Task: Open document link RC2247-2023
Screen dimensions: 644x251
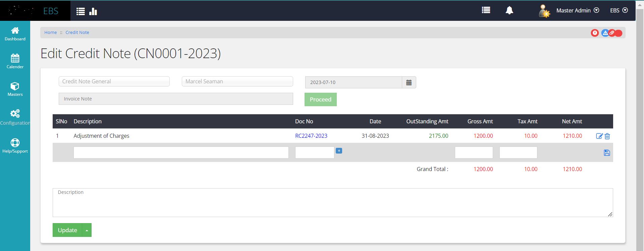Action: tap(311, 136)
